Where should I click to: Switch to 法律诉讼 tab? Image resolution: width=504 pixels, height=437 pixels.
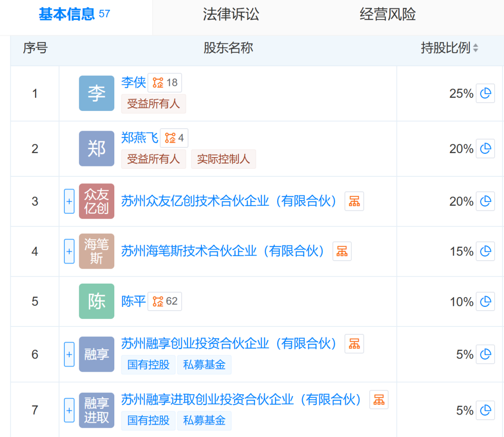231,14
